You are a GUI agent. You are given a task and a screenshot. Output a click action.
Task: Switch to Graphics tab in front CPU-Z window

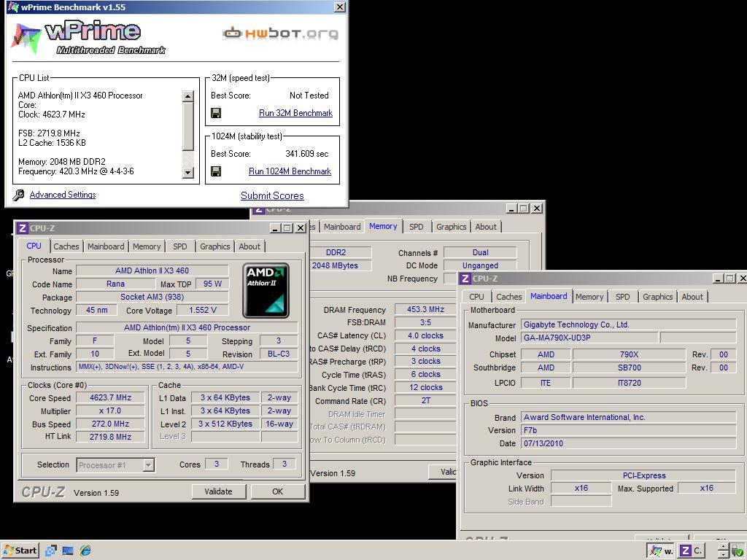point(215,246)
